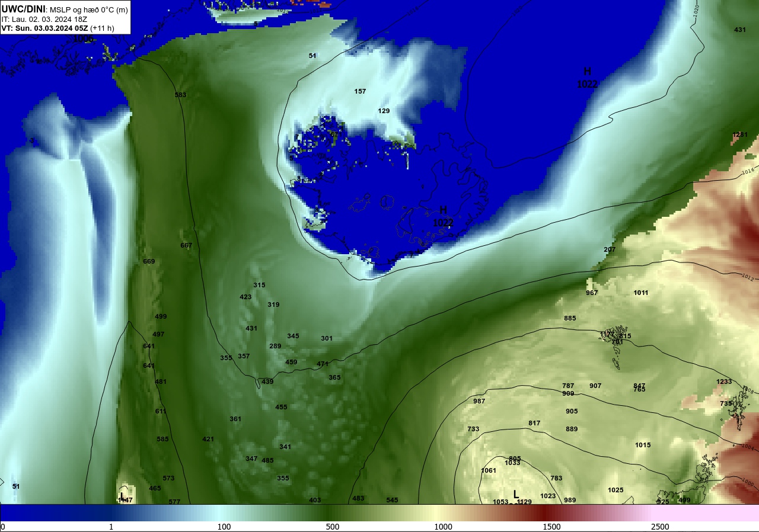This screenshot has width=759, height=532.
Task: Click the 2500 tick label on the color scale
Action: pos(660,527)
